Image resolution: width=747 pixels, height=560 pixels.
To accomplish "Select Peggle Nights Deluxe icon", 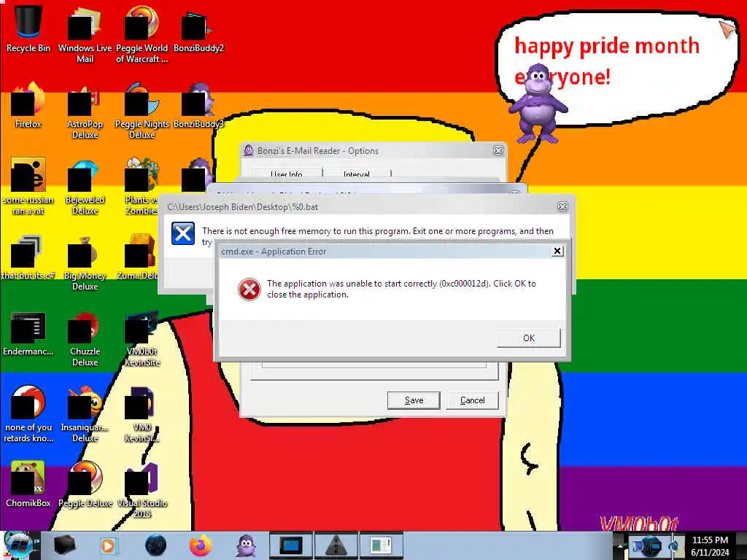I will pos(142,111).
